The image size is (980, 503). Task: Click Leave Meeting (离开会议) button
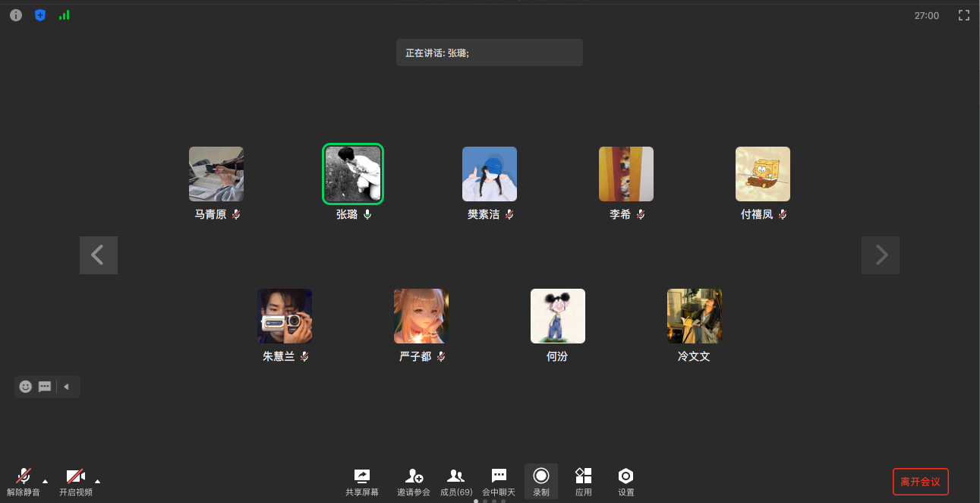(x=920, y=482)
